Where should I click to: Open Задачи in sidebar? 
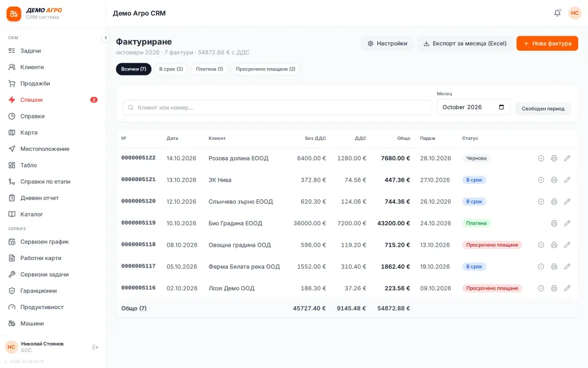53,51
